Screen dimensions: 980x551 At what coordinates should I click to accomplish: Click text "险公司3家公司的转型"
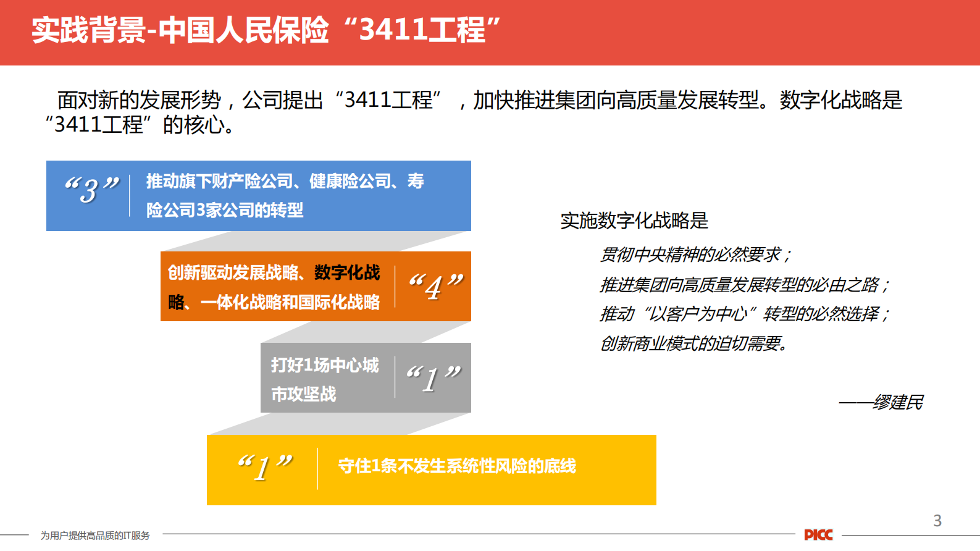[225, 211]
